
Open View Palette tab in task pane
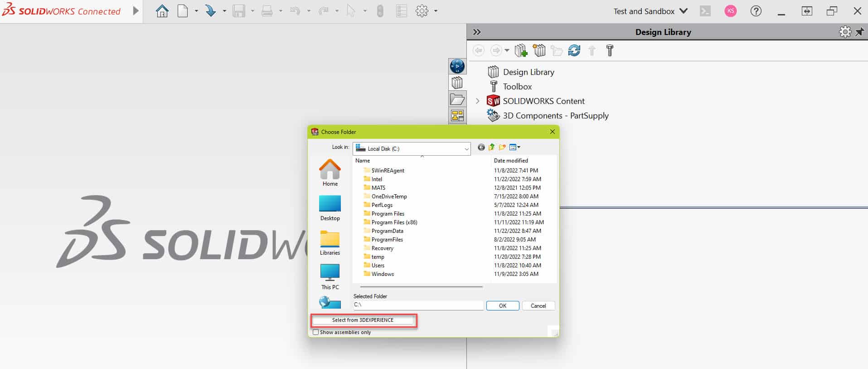pos(457,116)
